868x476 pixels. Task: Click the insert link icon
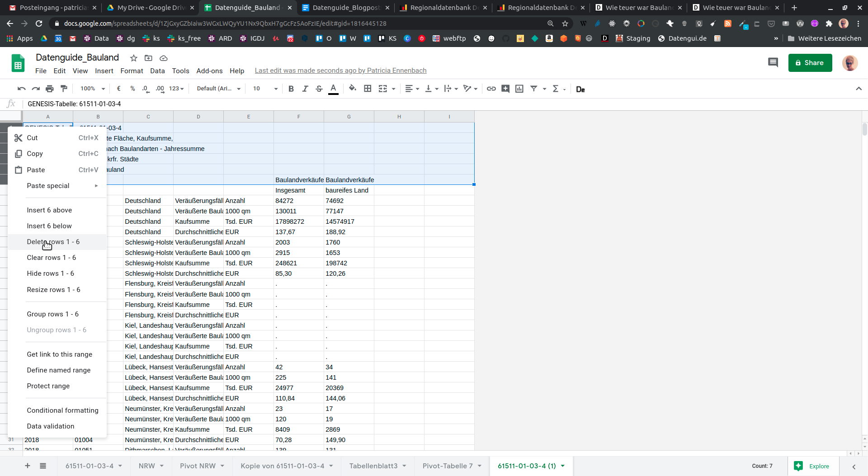[491, 89]
